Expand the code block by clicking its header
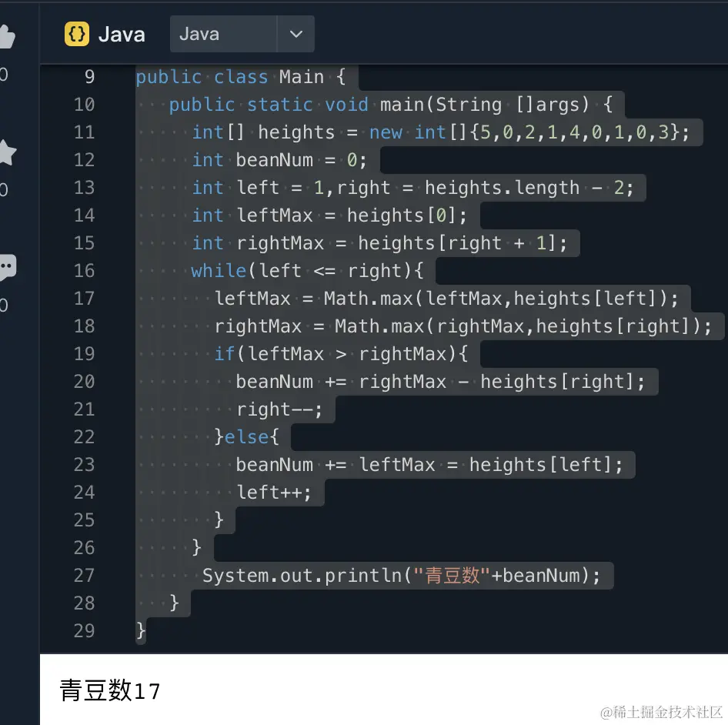This screenshot has width=728, height=725. tap(462, 33)
